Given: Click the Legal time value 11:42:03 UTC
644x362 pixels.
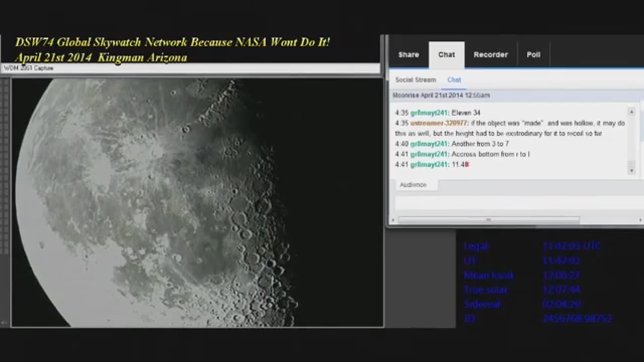Looking at the screenshot, I should 572,246.
